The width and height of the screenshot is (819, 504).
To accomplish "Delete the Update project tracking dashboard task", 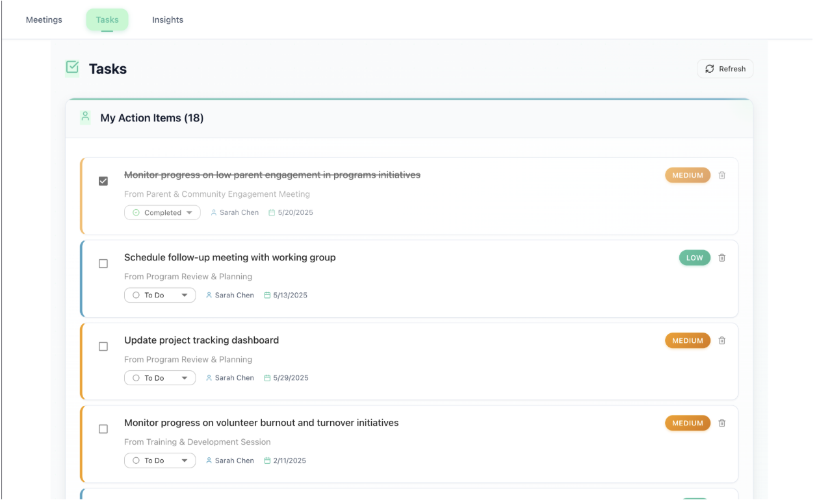I will point(722,340).
